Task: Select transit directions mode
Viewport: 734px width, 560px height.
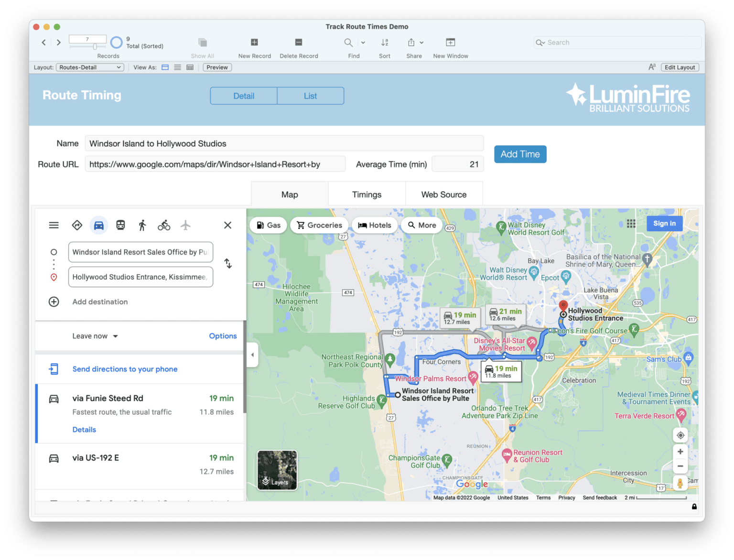Action: pyautogui.click(x=120, y=225)
